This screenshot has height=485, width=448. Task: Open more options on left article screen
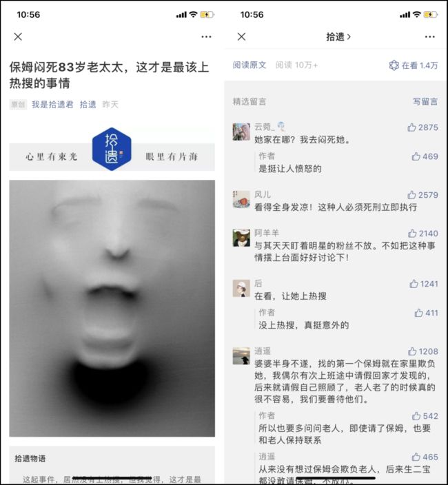[206, 37]
